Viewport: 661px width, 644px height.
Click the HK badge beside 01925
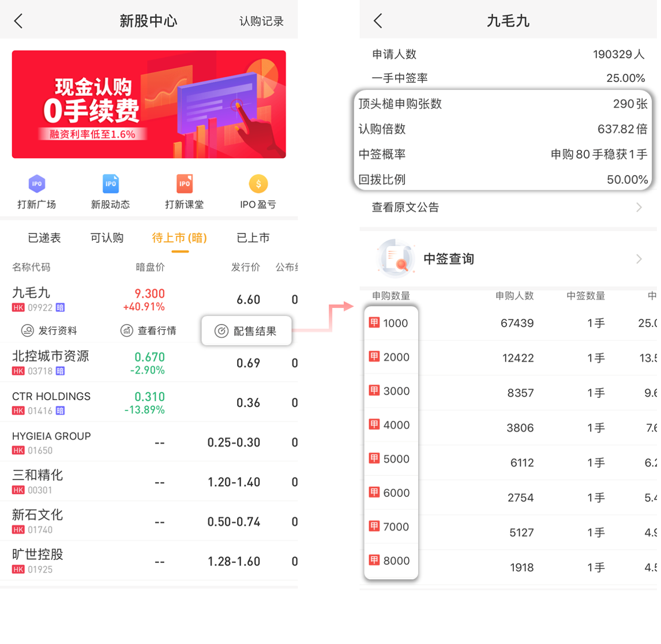coord(18,570)
